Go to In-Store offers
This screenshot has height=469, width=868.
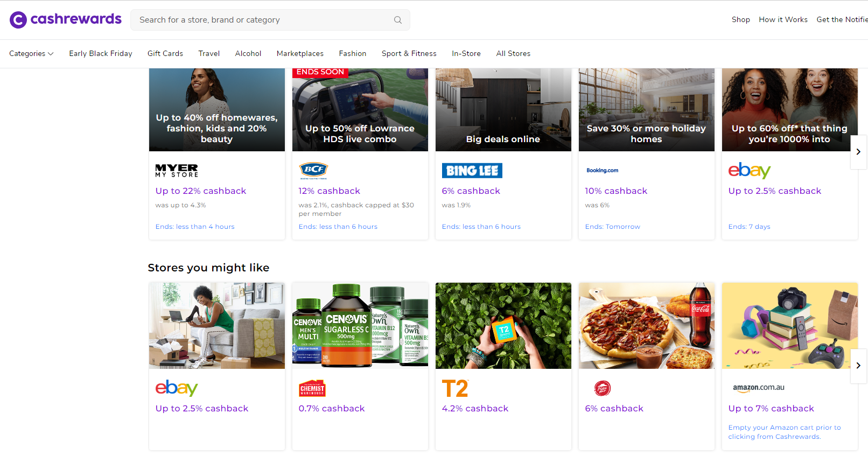tap(466, 53)
